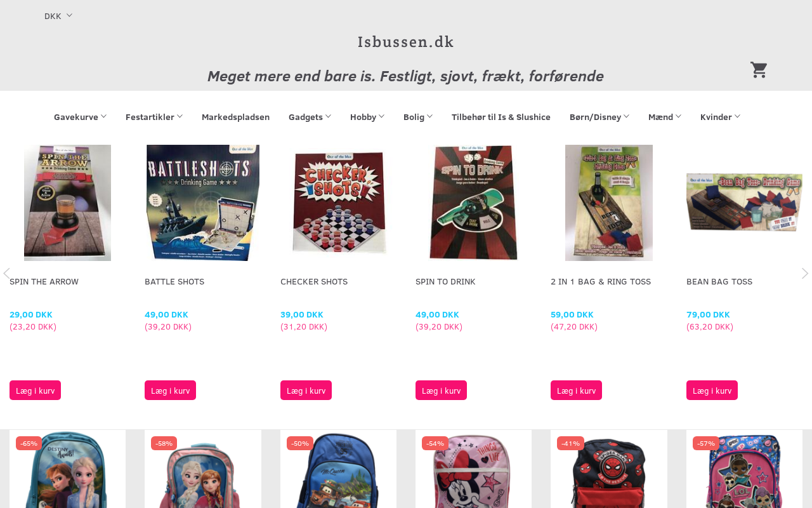This screenshot has height=508, width=812.
Task: Open the shopping cart icon
Action: click(759, 70)
